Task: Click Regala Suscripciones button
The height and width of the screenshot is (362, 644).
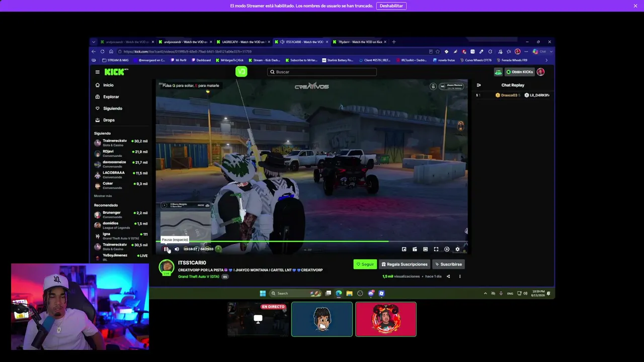Action: point(405,264)
